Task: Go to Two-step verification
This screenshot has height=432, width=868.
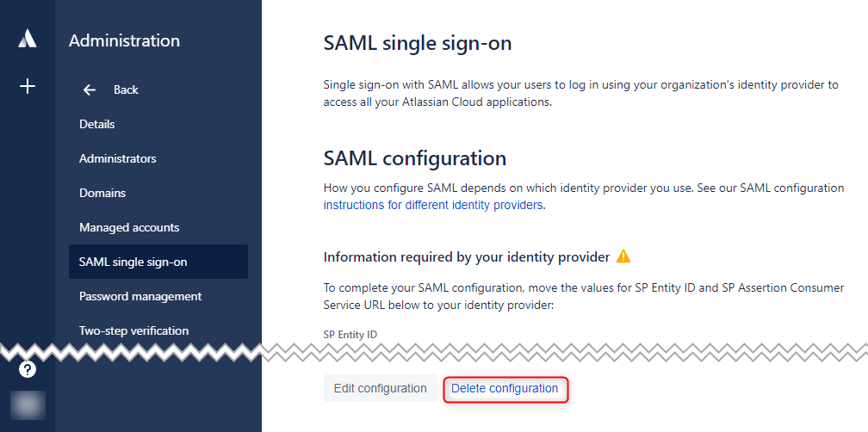Action: [134, 330]
